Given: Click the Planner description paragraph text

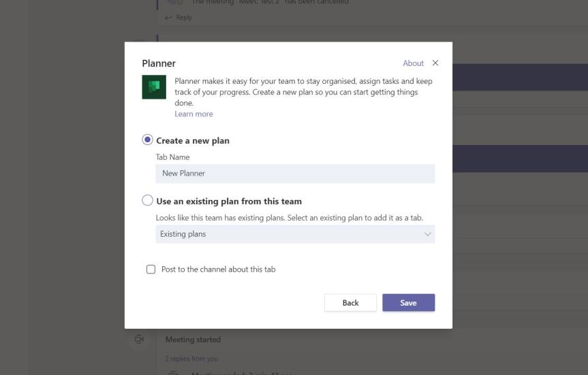Looking at the screenshot, I should pyautogui.click(x=303, y=92).
